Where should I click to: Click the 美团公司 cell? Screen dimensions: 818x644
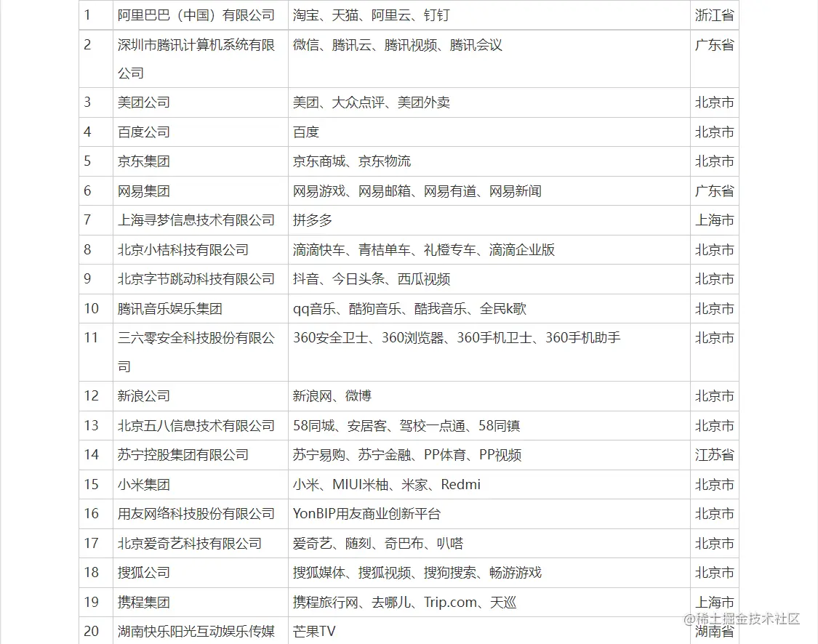tap(201, 102)
